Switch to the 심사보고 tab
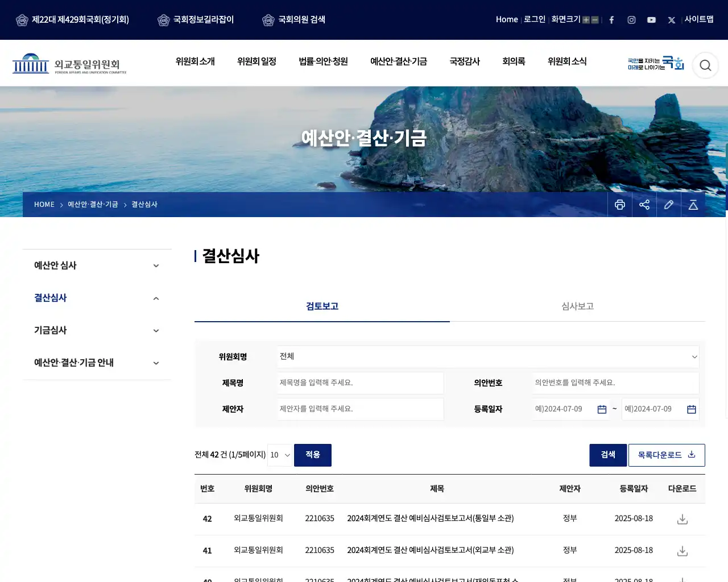This screenshot has height=582, width=728. click(577, 306)
